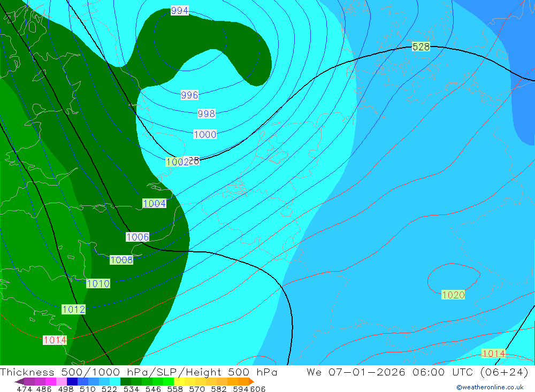Select the 1012 pressure label
The width and height of the screenshot is (535, 392).
click(x=73, y=310)
